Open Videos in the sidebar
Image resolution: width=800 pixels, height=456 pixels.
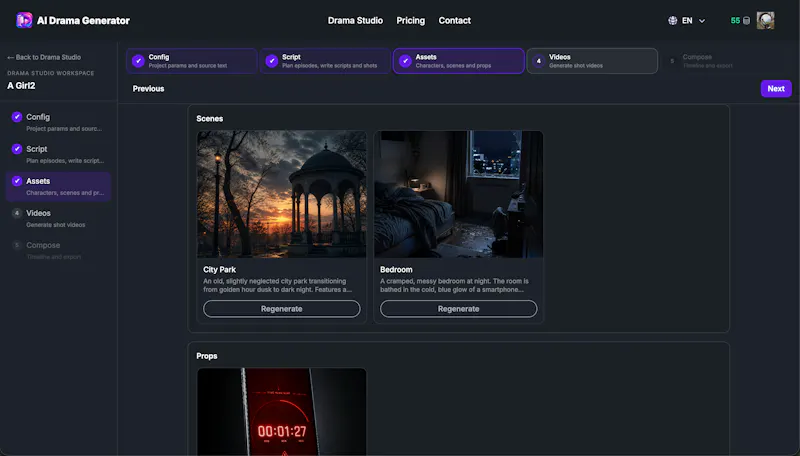(59, 218)
